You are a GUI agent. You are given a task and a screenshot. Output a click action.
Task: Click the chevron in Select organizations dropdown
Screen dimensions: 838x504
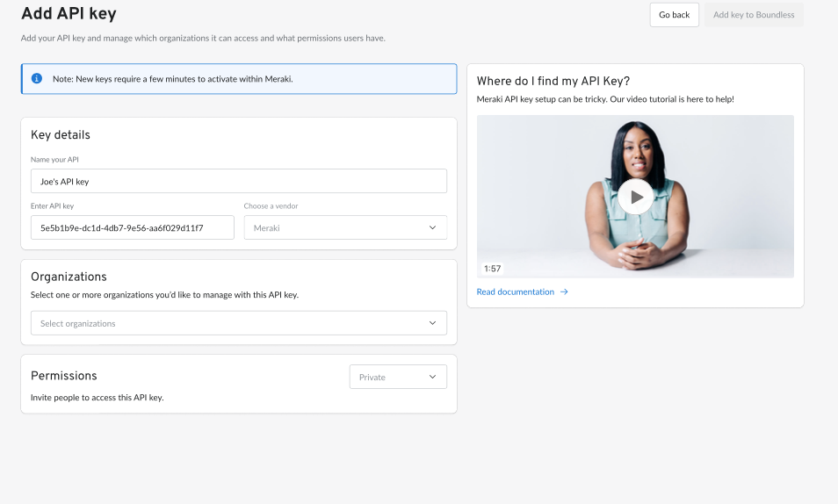point(432,323)
